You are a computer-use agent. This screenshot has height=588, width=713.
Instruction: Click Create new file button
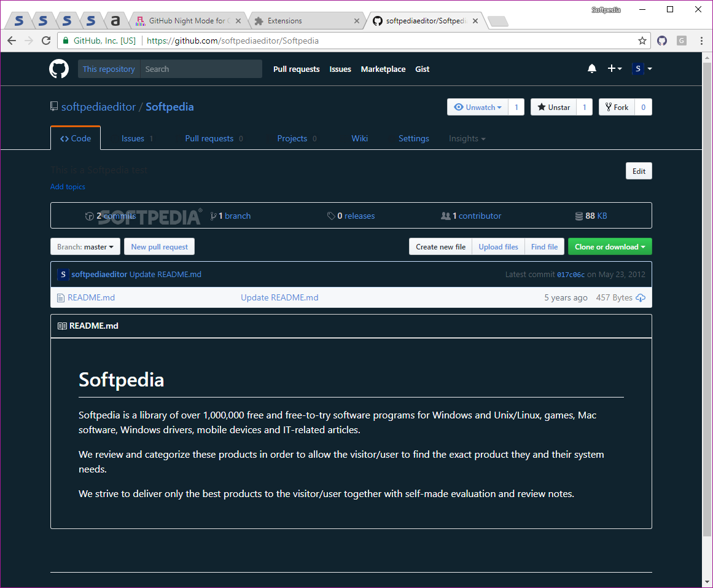coord(440,246)
